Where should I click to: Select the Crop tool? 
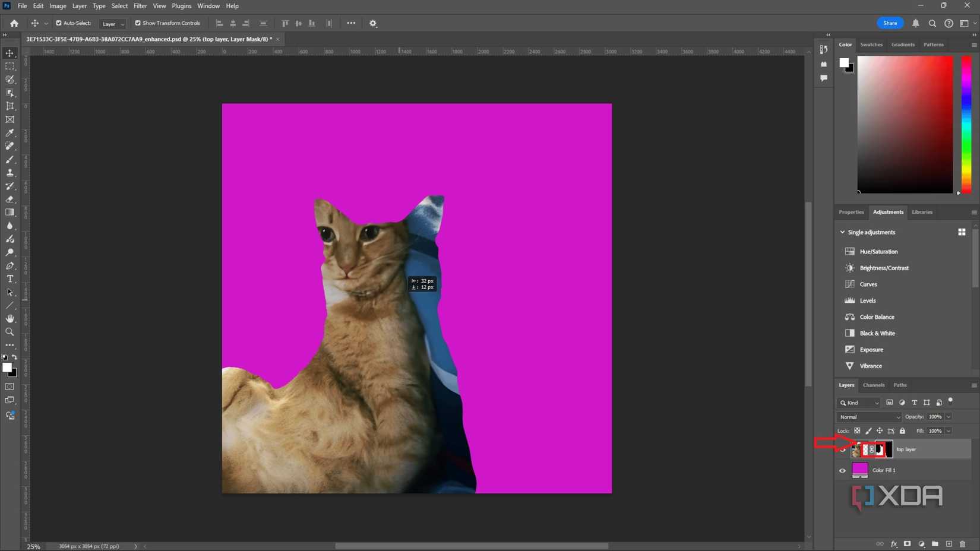[x=10, y=106]
